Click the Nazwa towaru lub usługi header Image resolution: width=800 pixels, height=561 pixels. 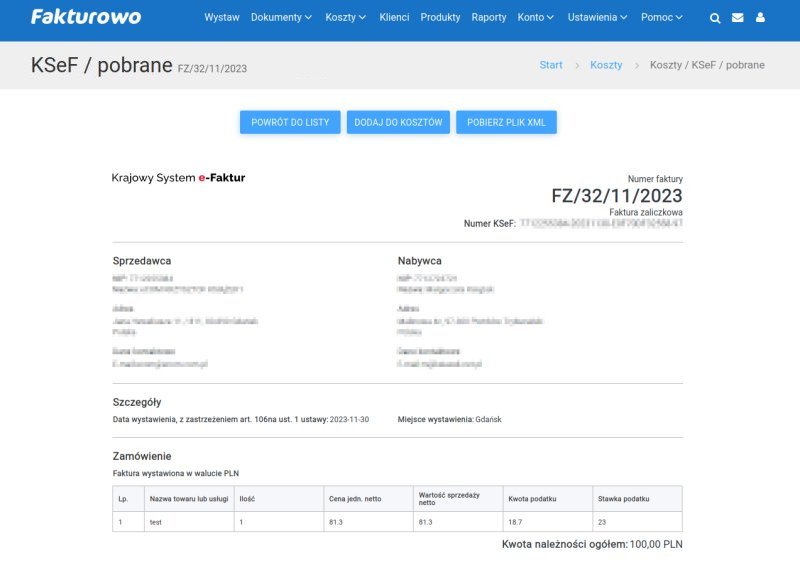tap(189, 499)
